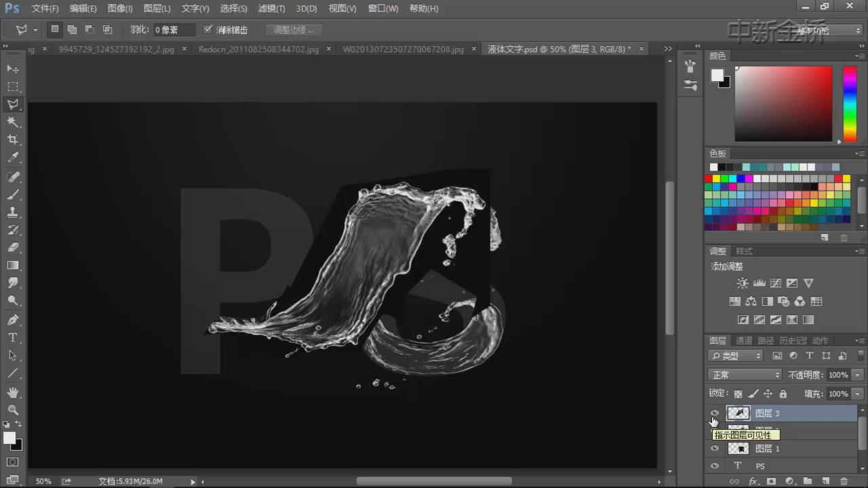Choose Add to Selection mode
The height and width of the screenshot is (488, 868).
[x=72, y=30]
